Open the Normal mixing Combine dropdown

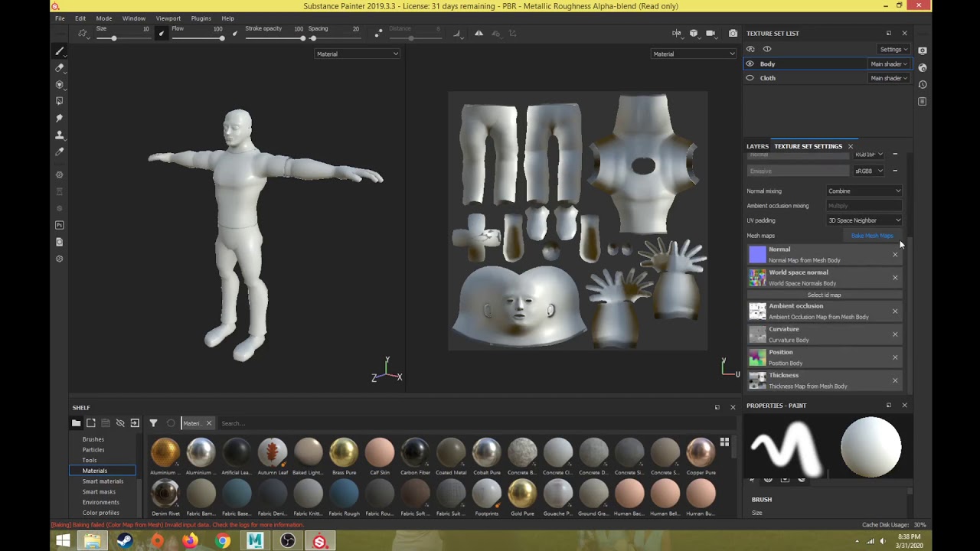864,191
